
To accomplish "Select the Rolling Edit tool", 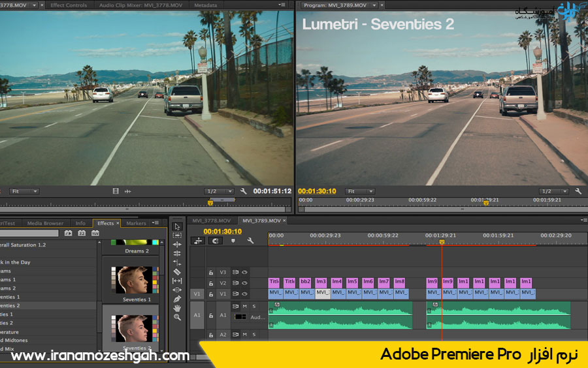I will click(177, 253).
